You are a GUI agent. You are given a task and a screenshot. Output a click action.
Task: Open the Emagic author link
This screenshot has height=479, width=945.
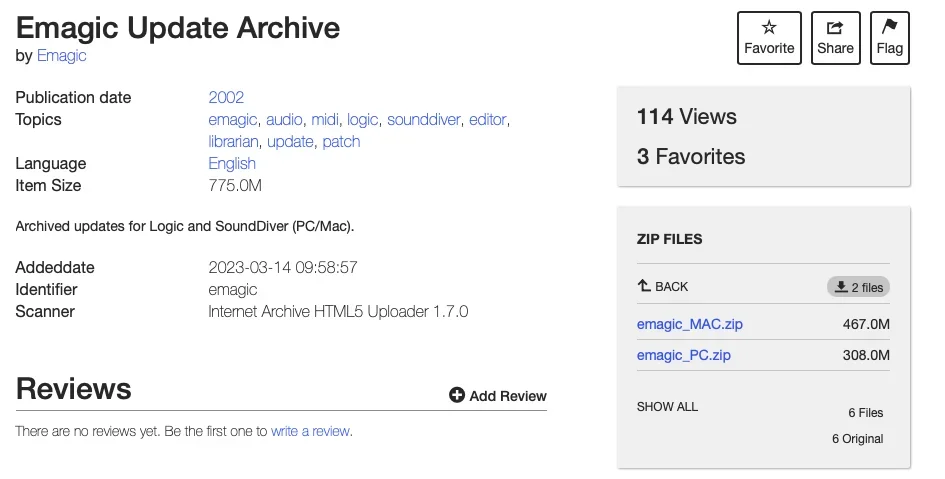point(62,56)
